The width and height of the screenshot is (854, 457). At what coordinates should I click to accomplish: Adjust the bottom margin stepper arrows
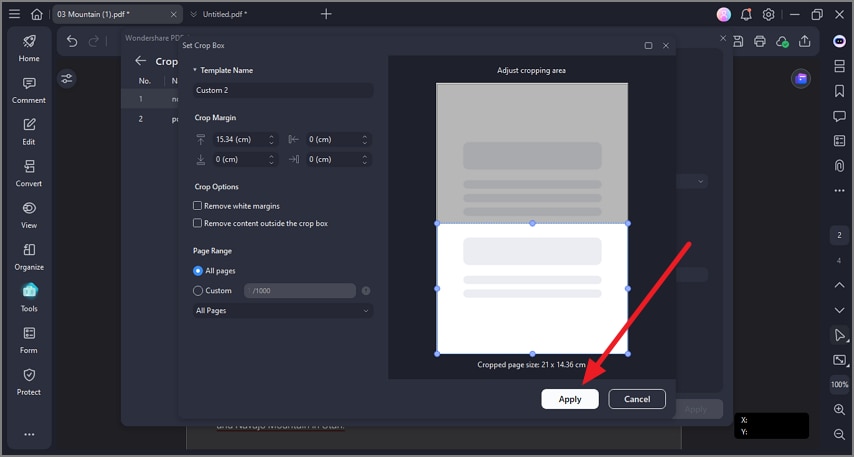pos(271,160)
